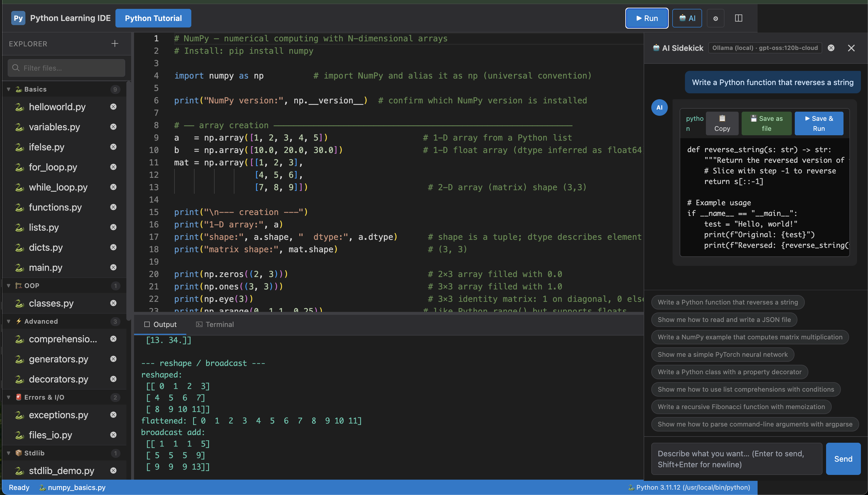Viewport: 868px width, 495px height.
Task: Delete helloworld.py with its x icon
Action: pyautogui.click(x=113, y=107)
